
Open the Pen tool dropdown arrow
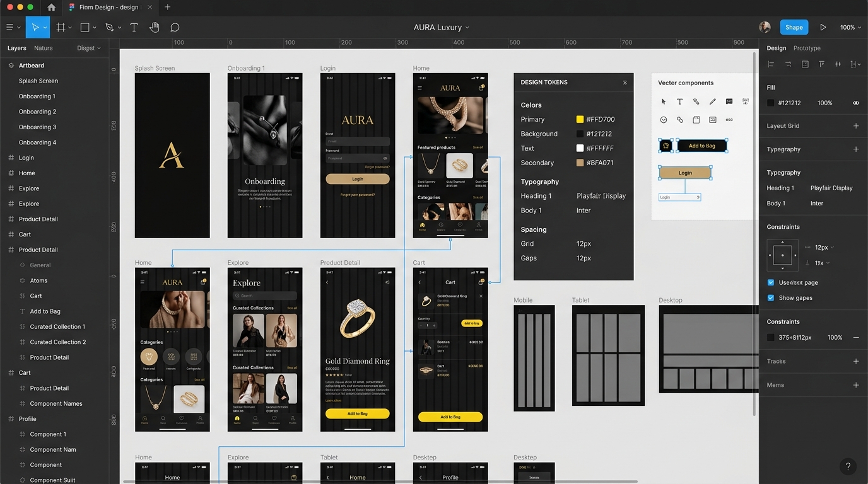[x=119, y=28]
